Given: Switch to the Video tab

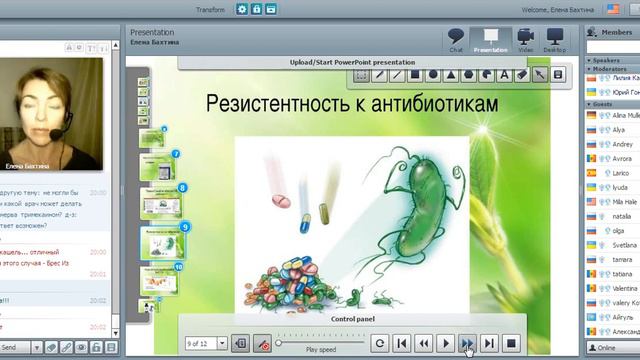Looking at the screenshot, I should pos(526,40).
